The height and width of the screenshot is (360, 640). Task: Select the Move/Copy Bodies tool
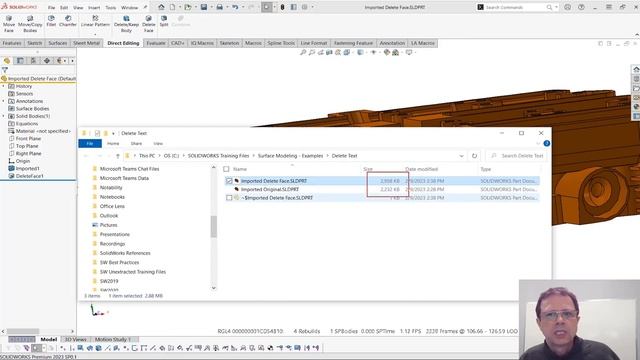(30, 24)
